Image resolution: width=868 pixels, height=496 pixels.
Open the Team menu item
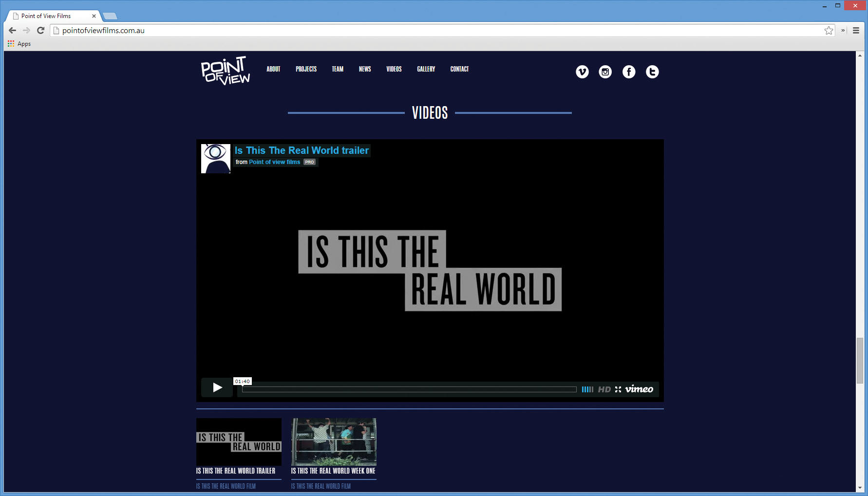click(x=338, y=69)
